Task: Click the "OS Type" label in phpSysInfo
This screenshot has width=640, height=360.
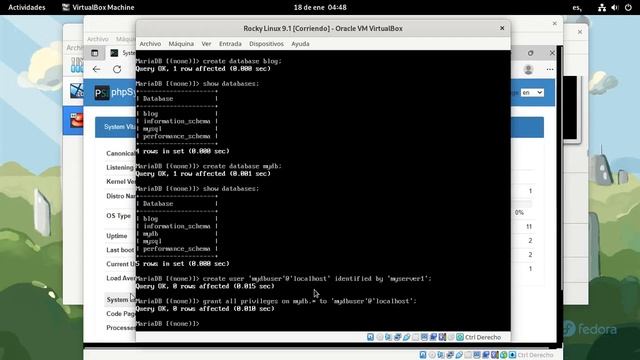Action: tap(118, 216)
